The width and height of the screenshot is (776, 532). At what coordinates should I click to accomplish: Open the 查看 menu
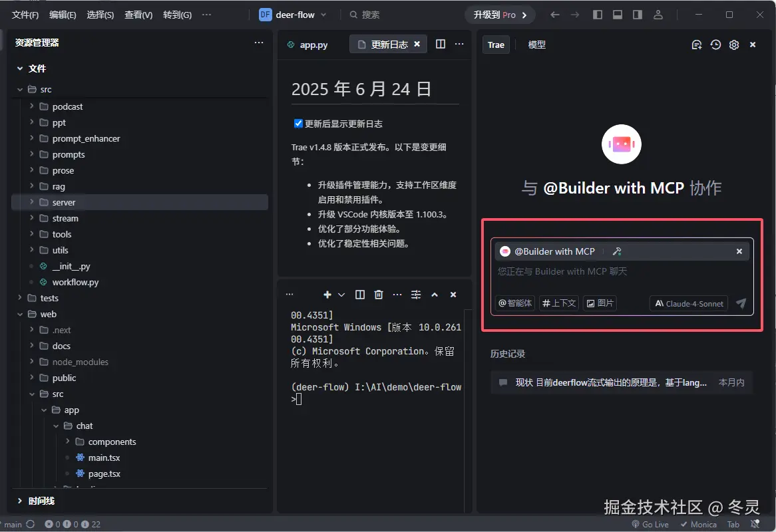click(x=138, y=14)
